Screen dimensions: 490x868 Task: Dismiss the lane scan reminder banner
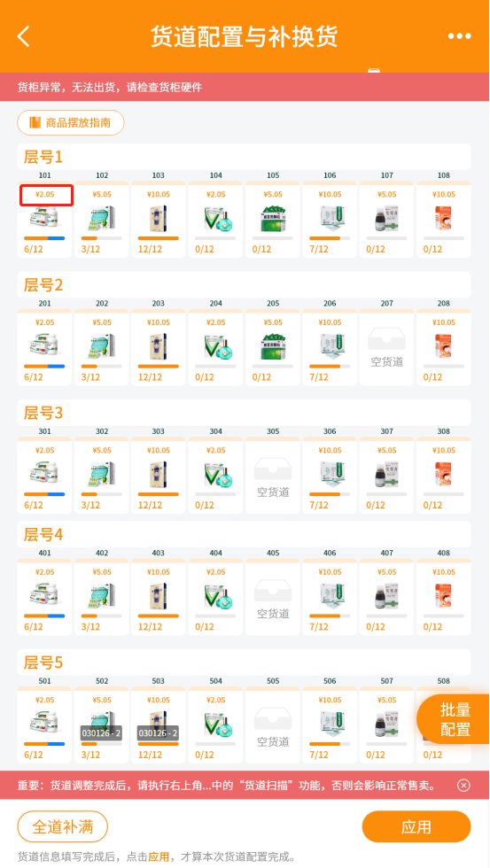(464, 785)
